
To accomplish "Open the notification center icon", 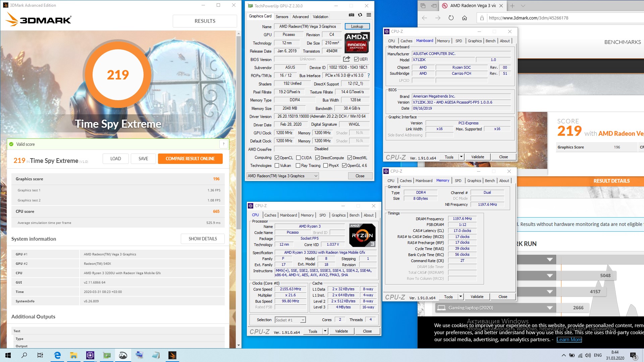I will coord(634,355).
